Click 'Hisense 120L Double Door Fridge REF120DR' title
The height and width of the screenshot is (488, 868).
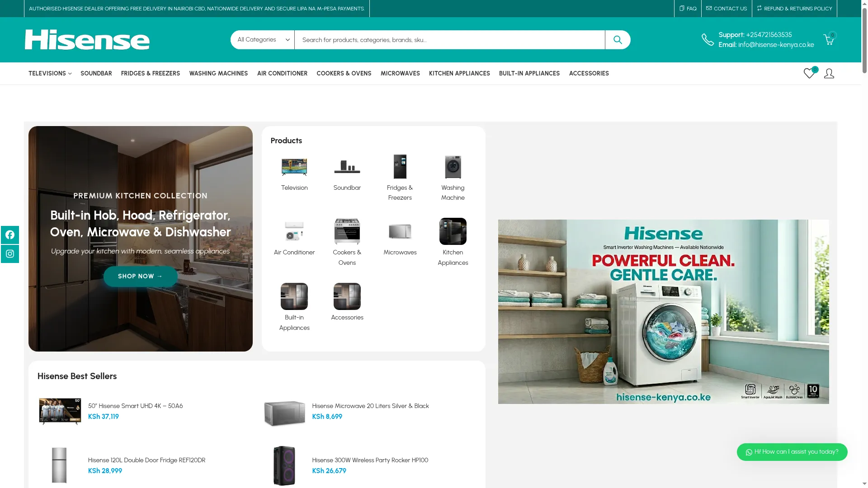(x=146, y=460)
